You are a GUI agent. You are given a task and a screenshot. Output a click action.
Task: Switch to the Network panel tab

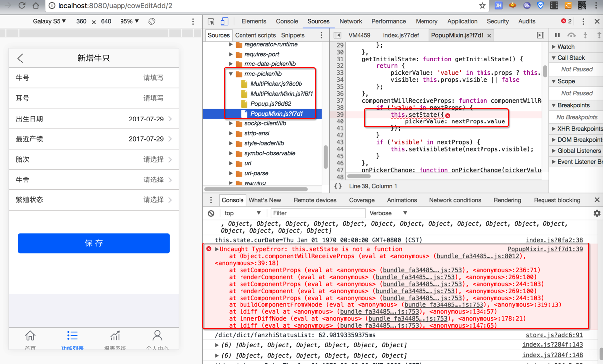[351, 22]
